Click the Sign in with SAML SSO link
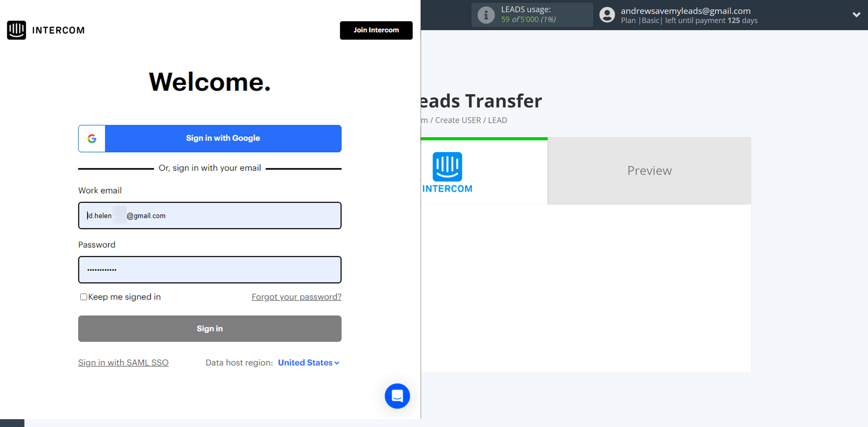The width and height of the screenshot is (868, 427). point(123,362)
